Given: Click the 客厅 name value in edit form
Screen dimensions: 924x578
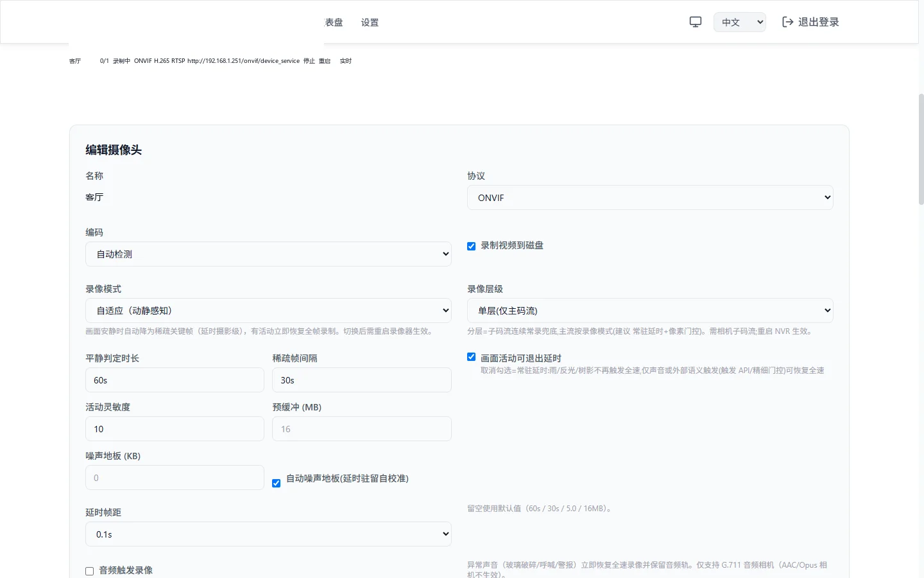Looking at the screenshot, I should [94, 197].
